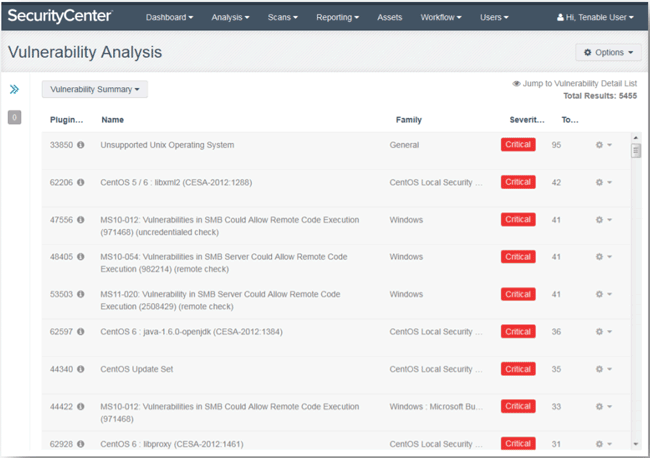Open gear menu for CentOS Update Set row

click(x=604, y=369)
